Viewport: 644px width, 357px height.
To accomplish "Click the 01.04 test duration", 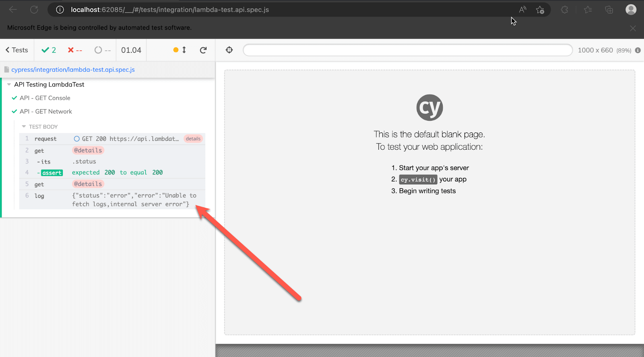I will (x=131, y=50).
